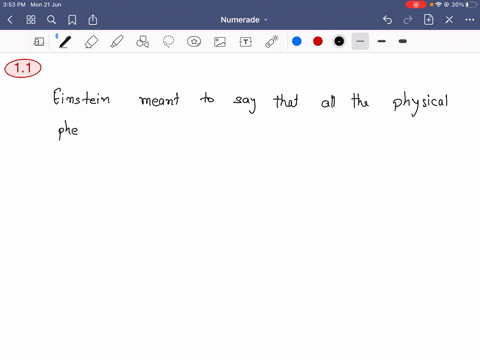Pick the red pen color
The width and height of the screenshot is (480, 360).
tap(318, 41)
